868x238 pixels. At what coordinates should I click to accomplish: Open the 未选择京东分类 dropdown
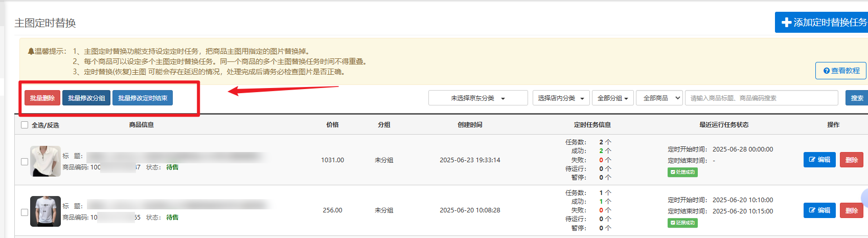pos(477,98)
